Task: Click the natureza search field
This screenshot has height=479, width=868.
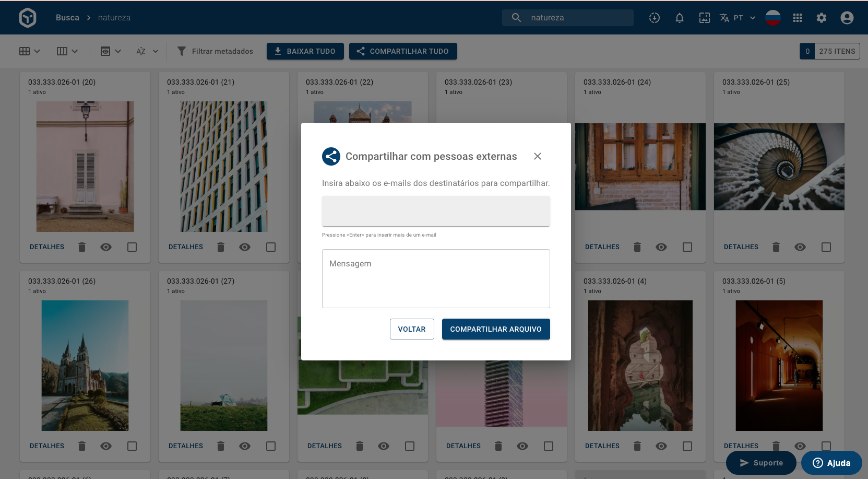Action: (x=568, y=18)
